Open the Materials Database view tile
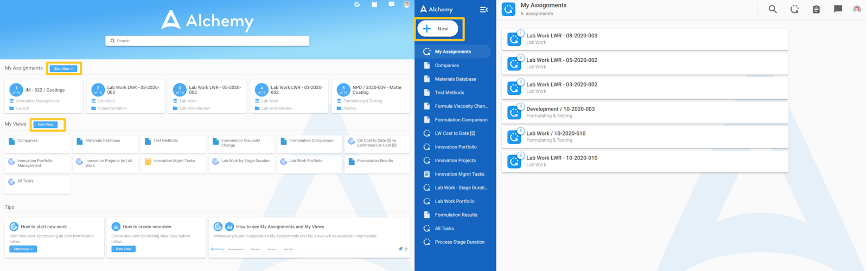Image resolution: width=868 pixels, height=271 pixels. (x=105, y=144)
